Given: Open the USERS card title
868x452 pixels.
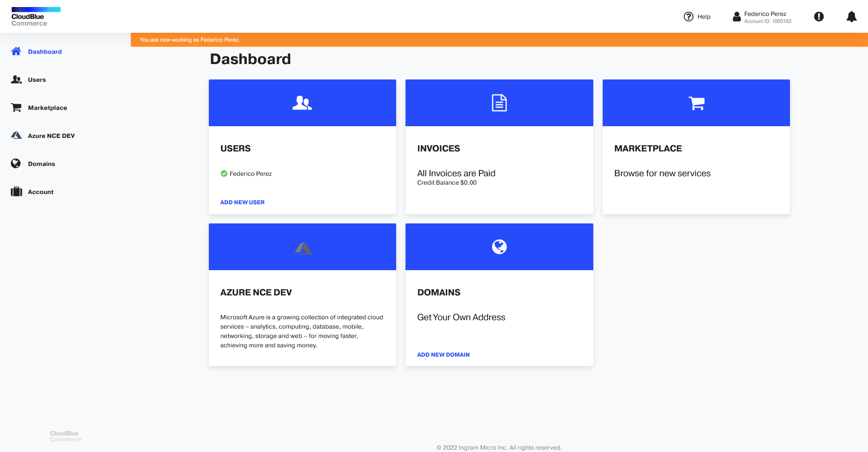Looking at the screenshot, I should [x=235, y=149].
